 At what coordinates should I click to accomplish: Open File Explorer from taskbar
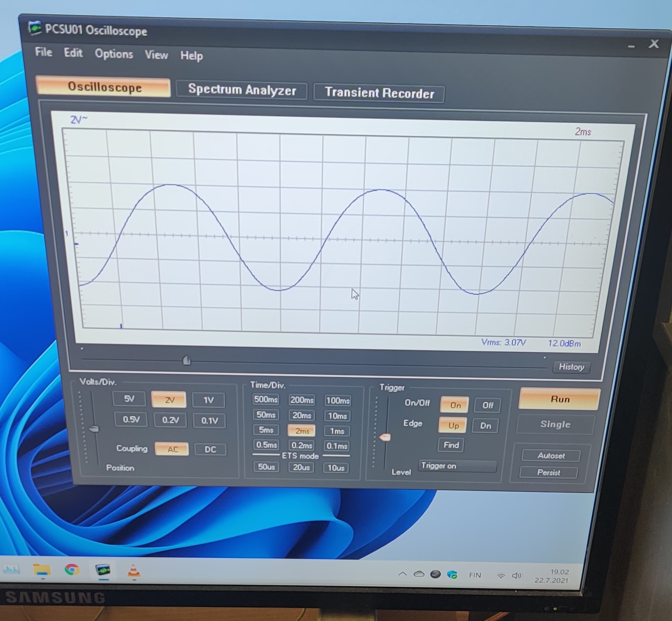click(x=42, y=570)
